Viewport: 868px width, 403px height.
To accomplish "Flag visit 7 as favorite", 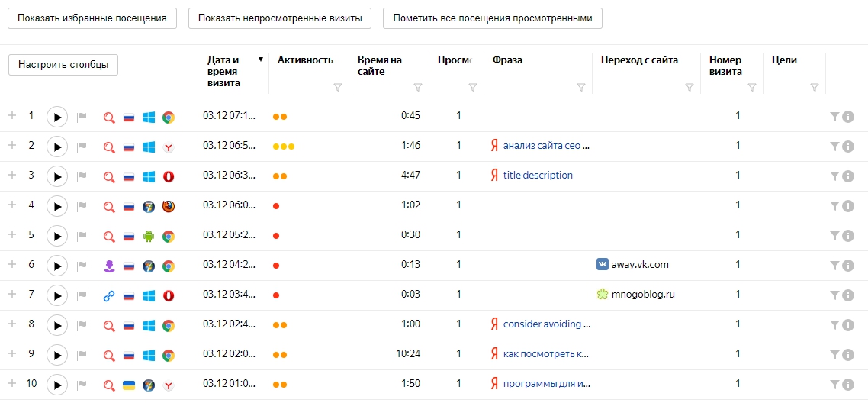I will coord(82,296).
